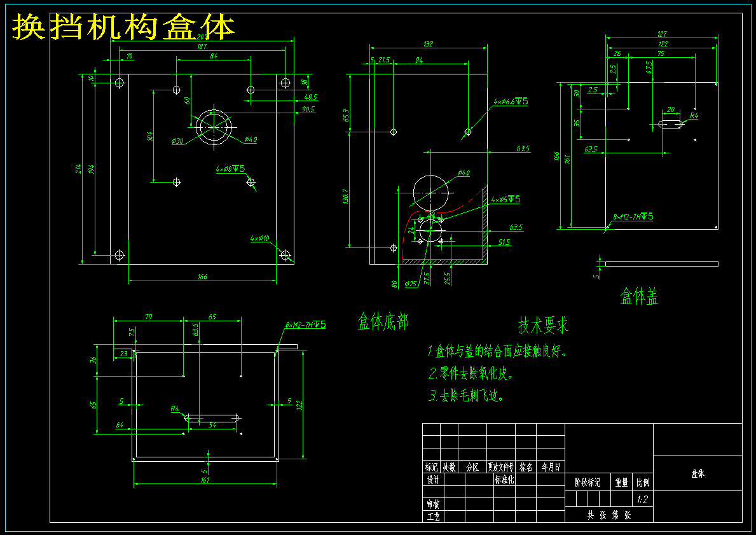Click the 'ø30' diameter callout

[177, 141]
